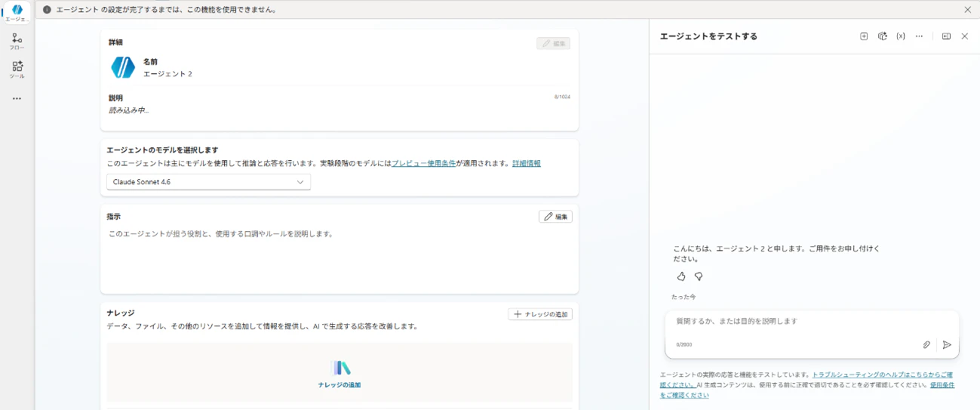This screenshot has width=980, height=410.
Task: Give thumbs up to the greeting message
Action: pyautogui.click(x=681, y=276)
